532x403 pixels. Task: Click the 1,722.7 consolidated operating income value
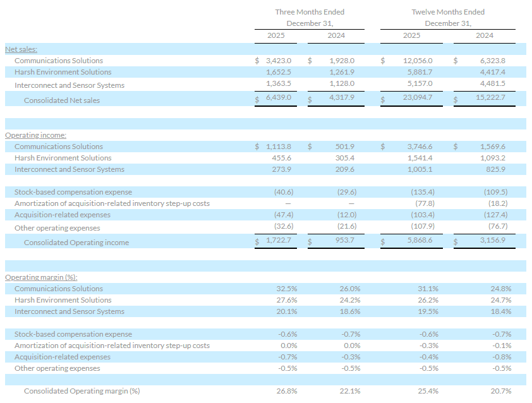[279, 242]
